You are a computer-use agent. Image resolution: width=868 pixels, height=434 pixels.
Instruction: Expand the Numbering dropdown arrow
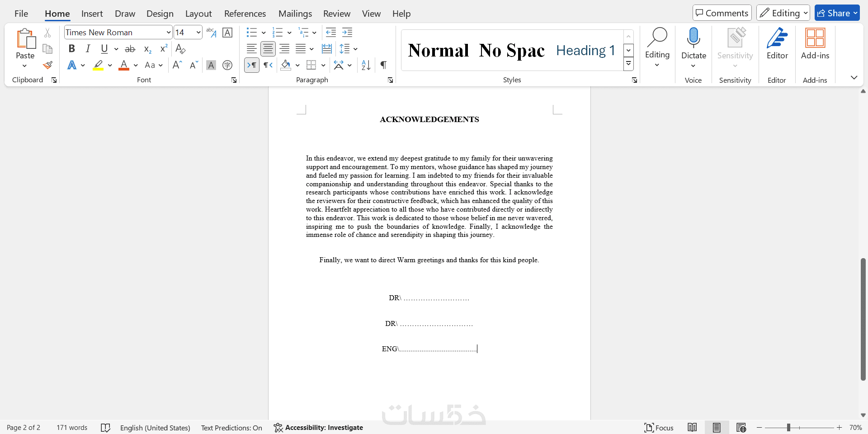(289, 33)
